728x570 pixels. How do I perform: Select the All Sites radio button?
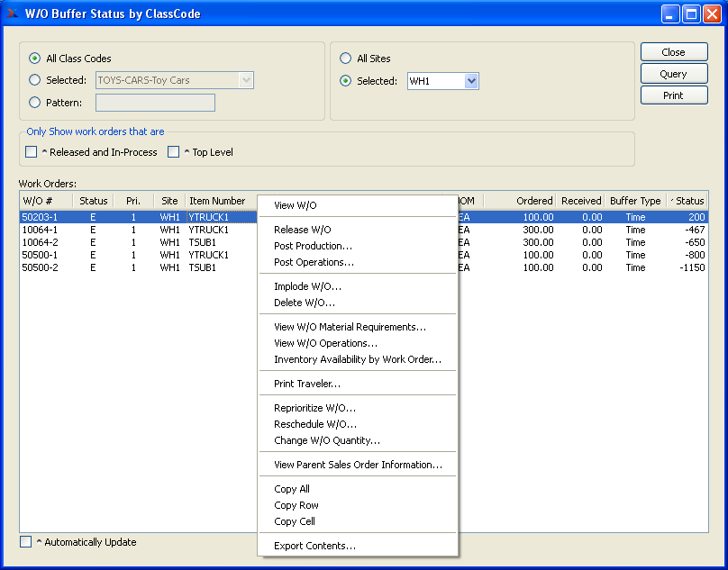click(x=345, y=59)
